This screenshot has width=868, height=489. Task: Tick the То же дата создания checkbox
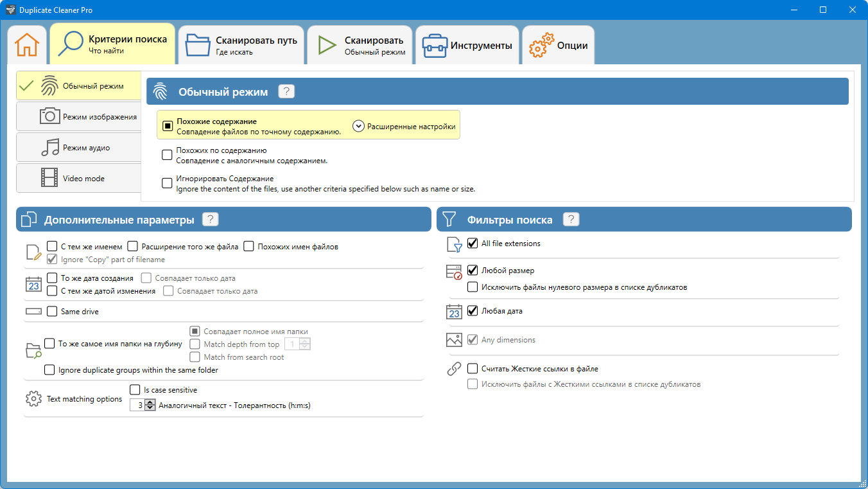tap(53, 278)
